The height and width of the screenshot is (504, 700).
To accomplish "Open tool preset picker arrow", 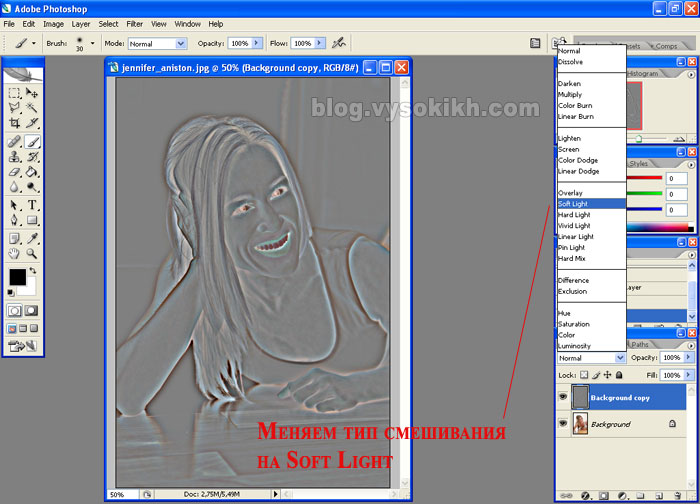I will (34, 43).
